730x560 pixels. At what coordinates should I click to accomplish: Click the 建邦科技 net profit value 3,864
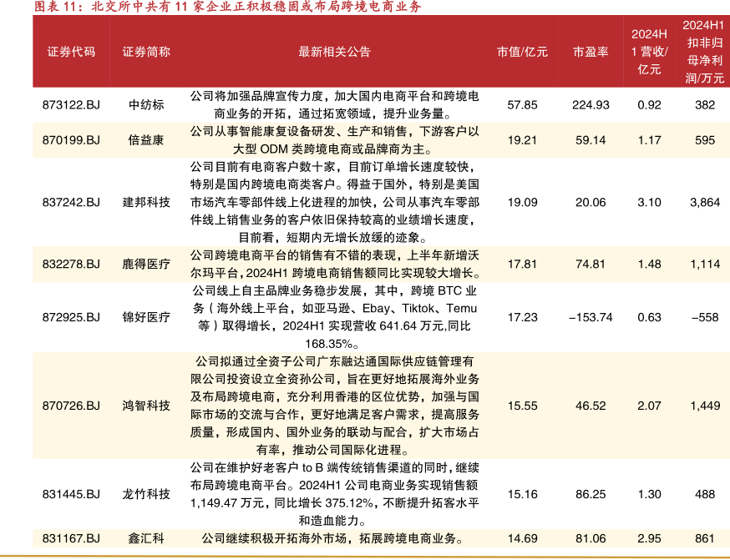pyautogui.click(x=705, y=202)
